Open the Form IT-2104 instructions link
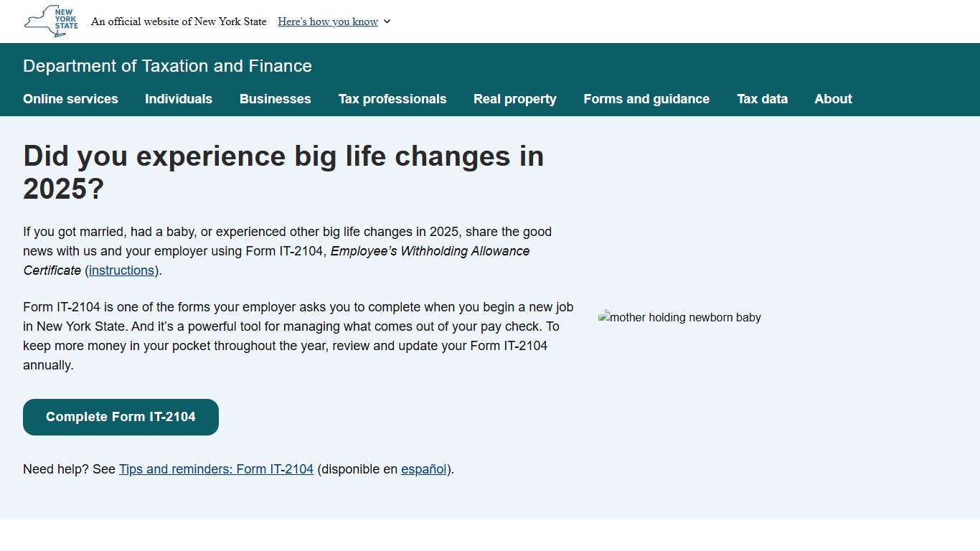Image resolution: width=980 pixels, height=551 pixels. (x=121, y=270)
